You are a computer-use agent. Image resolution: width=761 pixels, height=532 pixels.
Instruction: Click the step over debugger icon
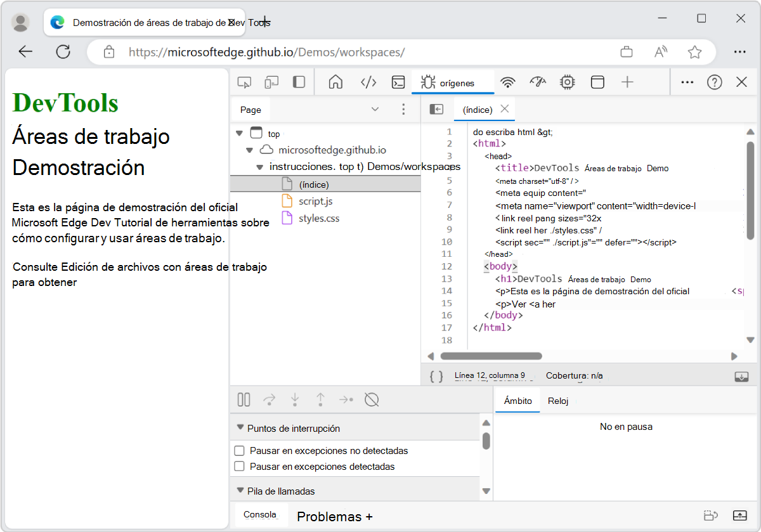pyautogui.click(x=269, y=399)
